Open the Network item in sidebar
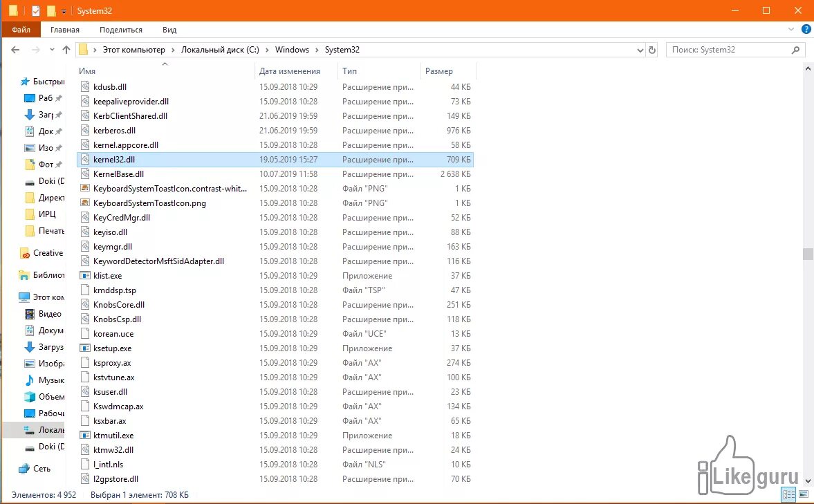The height and width of the screenshot is (504, 814). pos(35,469)
